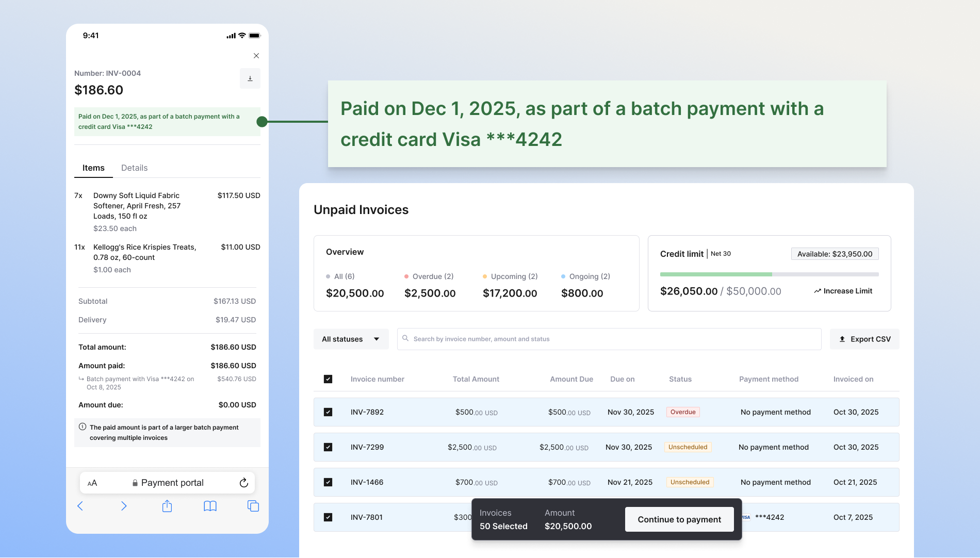Screen dimensions: 980x558
Task: Tap the Wi-Fi status icon
Action: coord(242,36)
